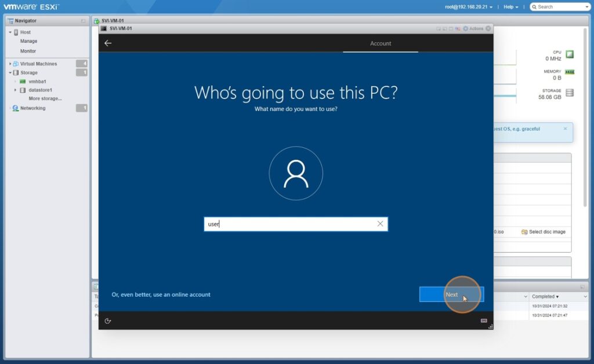Click the Storage usage icon
Viewport: 594px width, 364px height.
[570, 93]
